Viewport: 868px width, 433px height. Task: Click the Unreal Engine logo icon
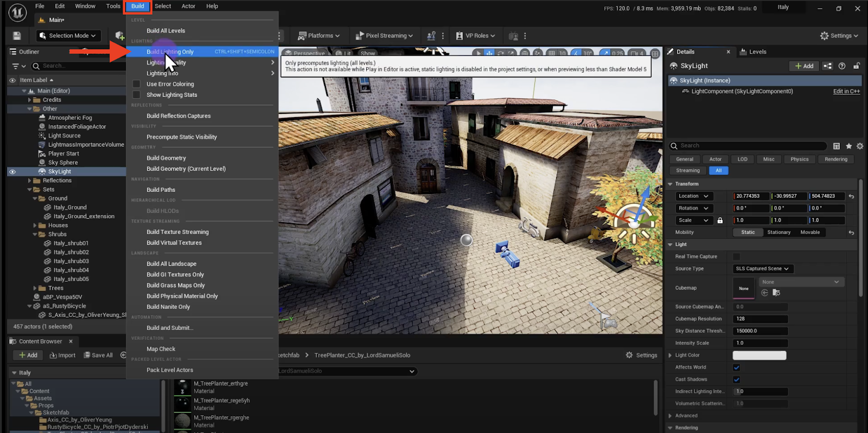point(17,12)
